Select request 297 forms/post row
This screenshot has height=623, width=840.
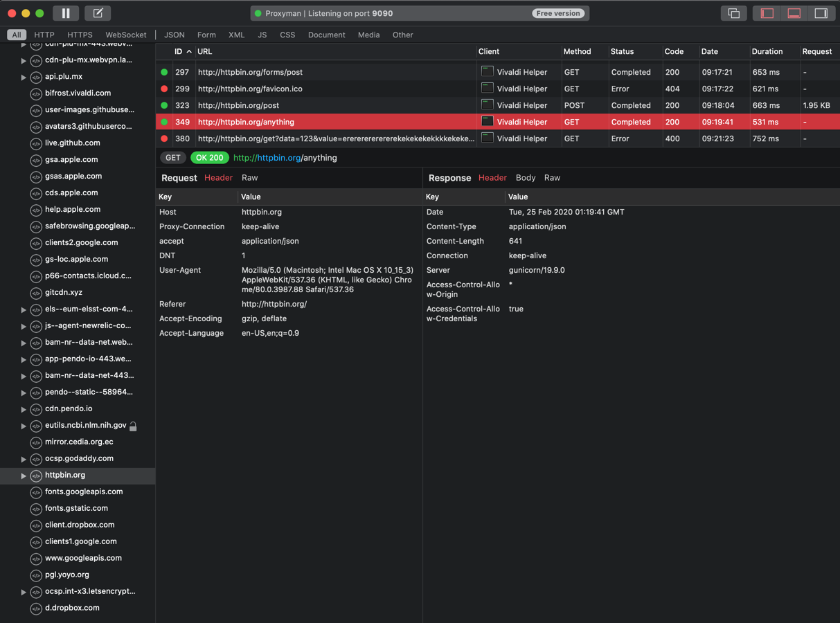point(498,72)
